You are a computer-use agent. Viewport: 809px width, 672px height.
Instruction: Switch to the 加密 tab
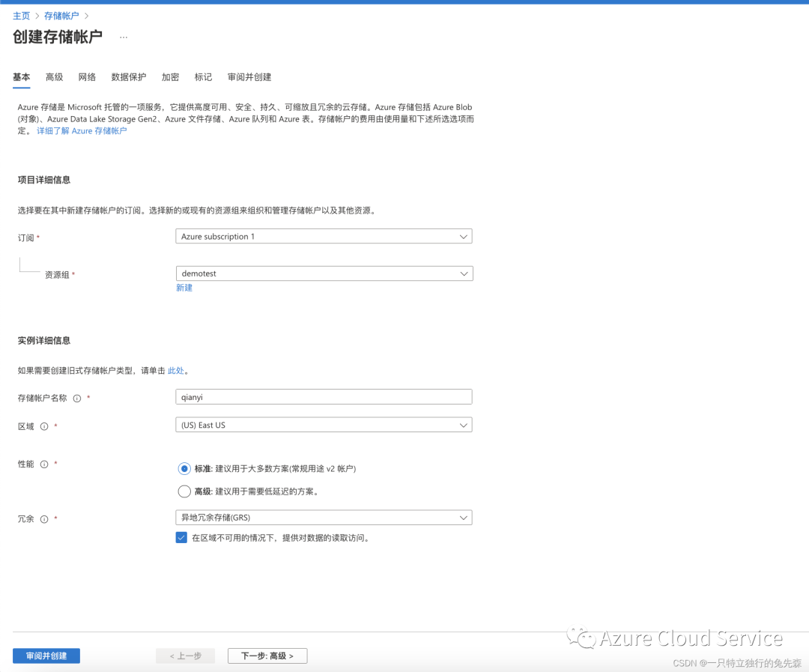pos(170,77)
